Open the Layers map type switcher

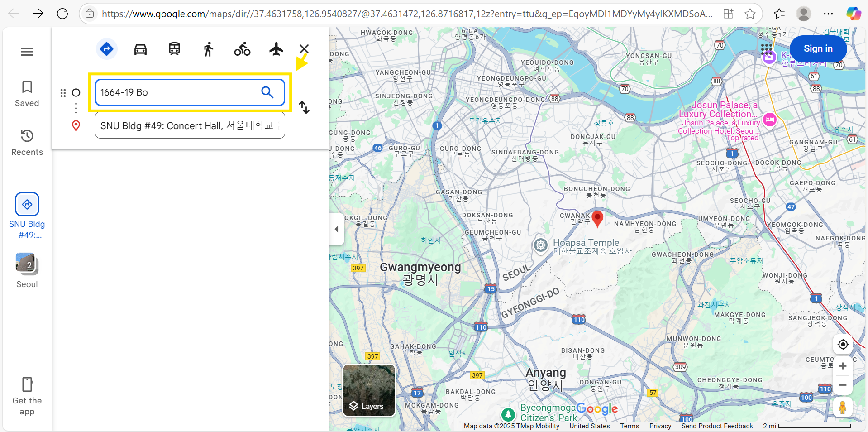tap(369, 390)
